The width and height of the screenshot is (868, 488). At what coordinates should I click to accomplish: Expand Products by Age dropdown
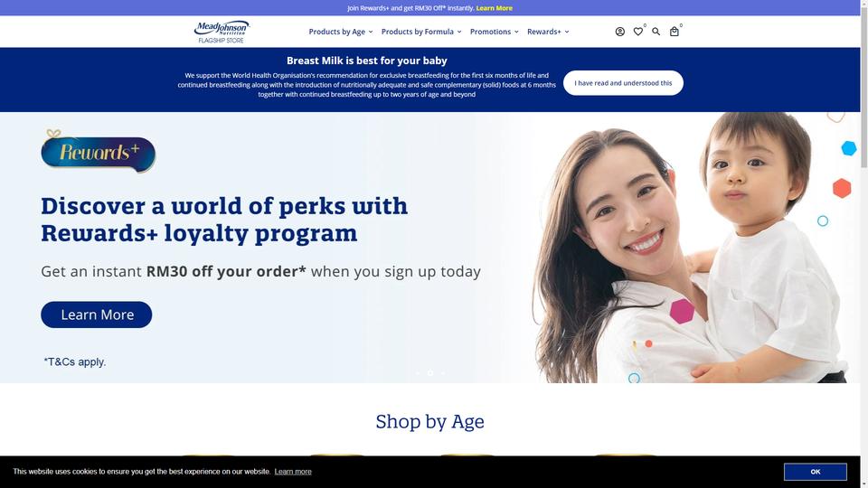coord(341,32)
